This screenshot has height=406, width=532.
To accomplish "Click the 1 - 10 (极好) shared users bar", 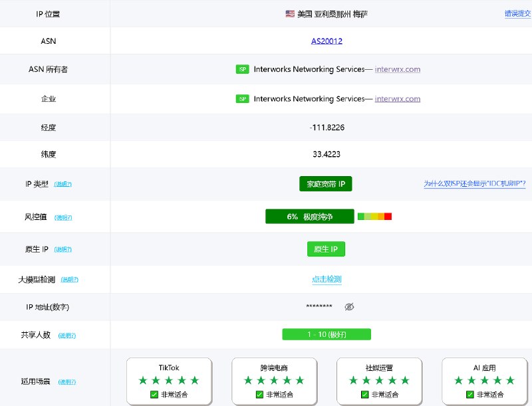I will click(x=327, y=334).
